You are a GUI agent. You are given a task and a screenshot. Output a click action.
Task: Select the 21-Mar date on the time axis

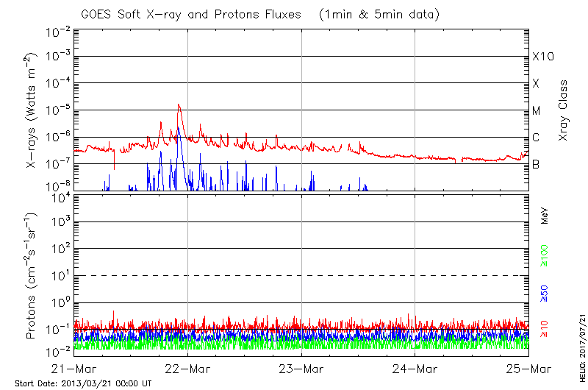pyautogui.click(x=75, y=368)
